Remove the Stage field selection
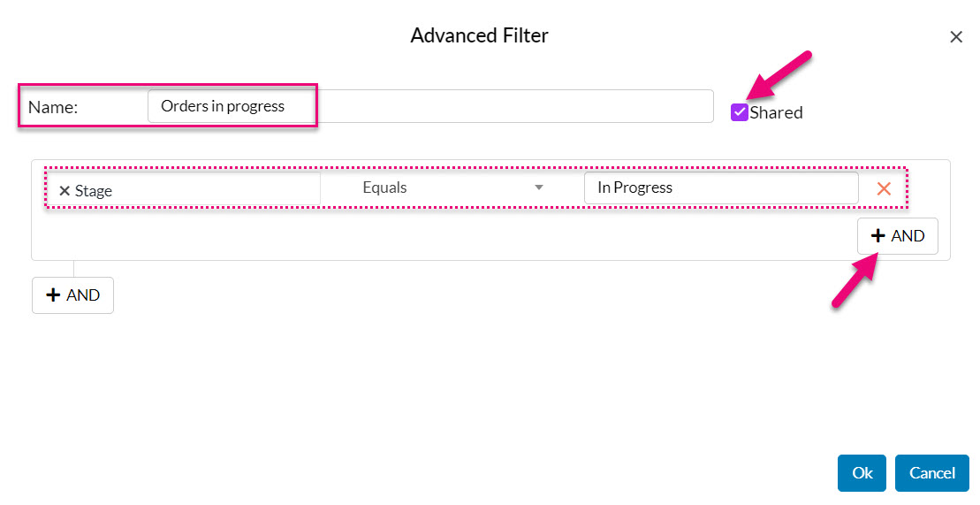This screenshot has height=505, width=980. 65,191
